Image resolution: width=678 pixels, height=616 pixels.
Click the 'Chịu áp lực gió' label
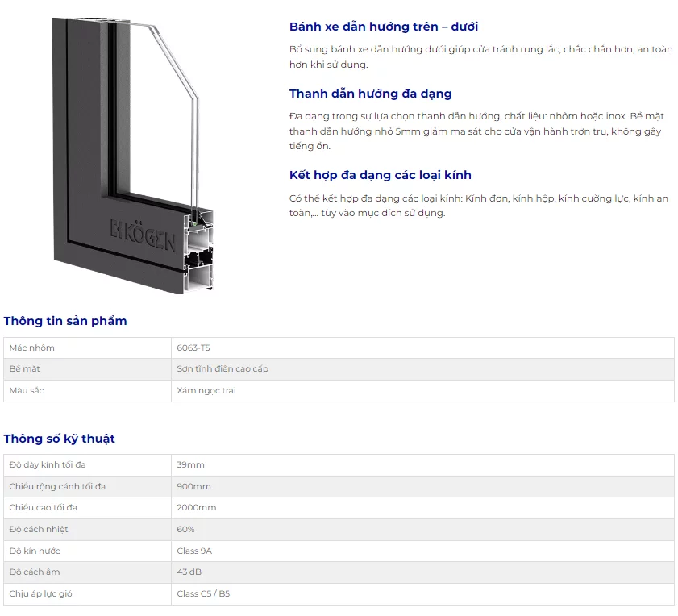click(x=40, y=594)
